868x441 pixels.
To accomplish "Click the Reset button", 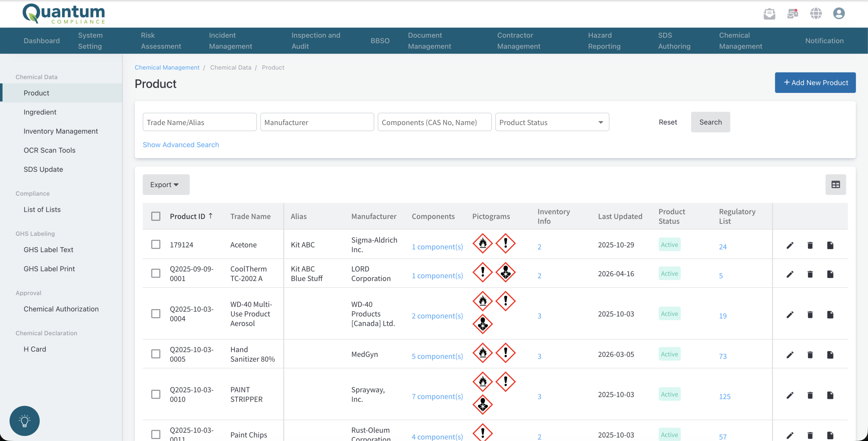I will pos(668,122).
